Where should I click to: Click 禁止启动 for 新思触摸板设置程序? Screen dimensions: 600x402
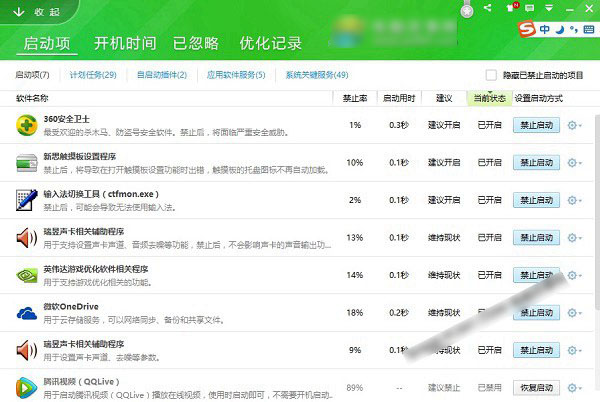pyautogui.click(x=536, y=163)
